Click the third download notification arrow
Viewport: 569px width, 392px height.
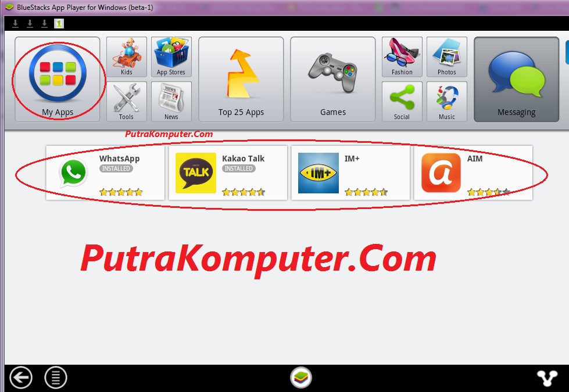(44, 24)
